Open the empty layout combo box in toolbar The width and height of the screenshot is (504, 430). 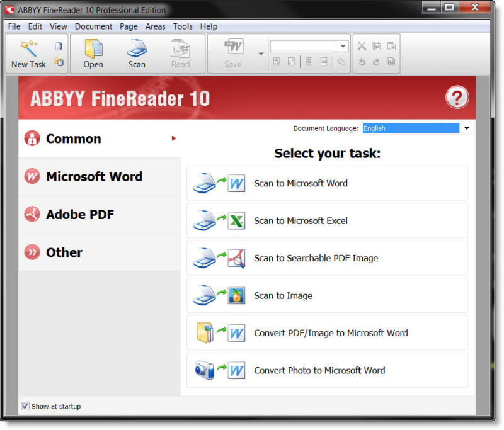click(309, 46)
